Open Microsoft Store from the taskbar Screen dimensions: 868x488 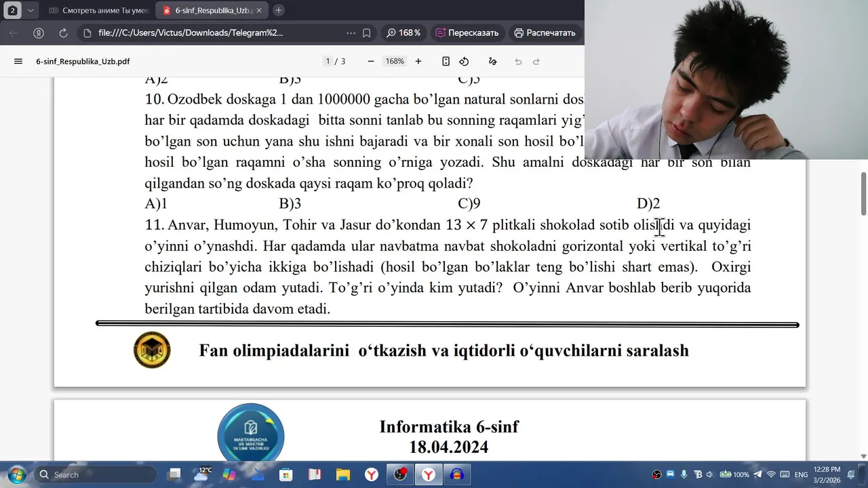[x=285, y=474]
